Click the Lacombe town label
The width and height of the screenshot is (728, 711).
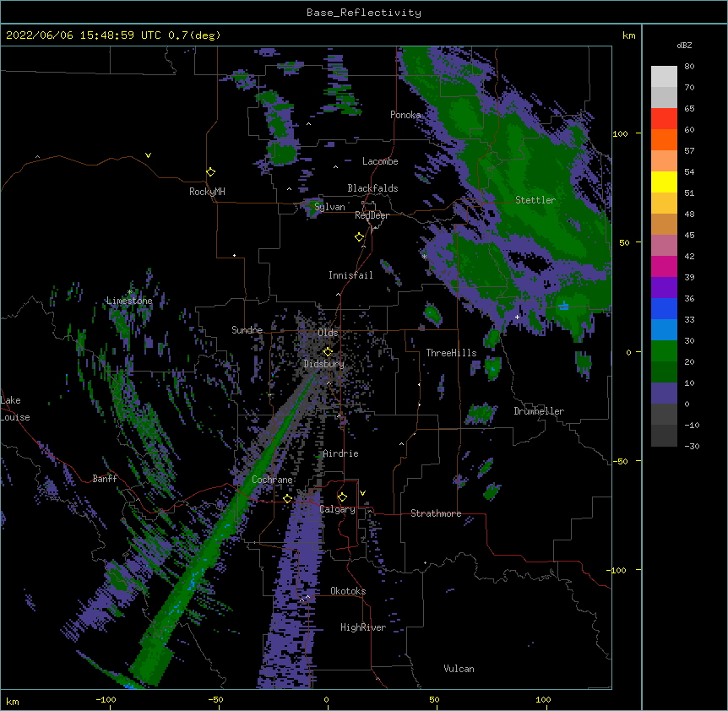click(x=380, y=161)
